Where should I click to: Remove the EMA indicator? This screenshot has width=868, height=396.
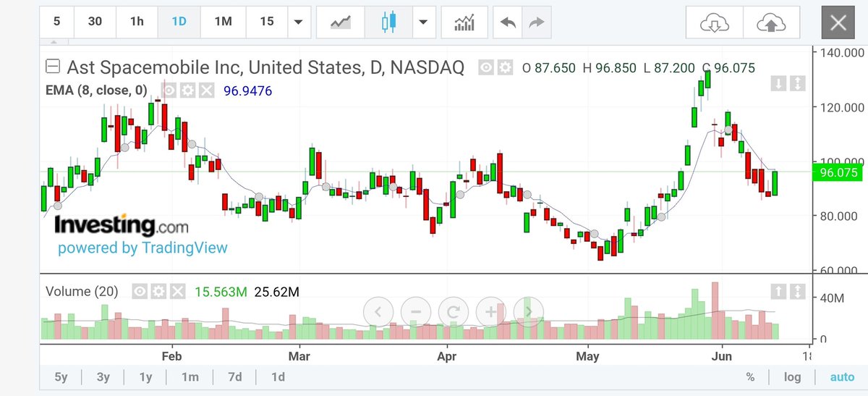(x=206, y=90)
